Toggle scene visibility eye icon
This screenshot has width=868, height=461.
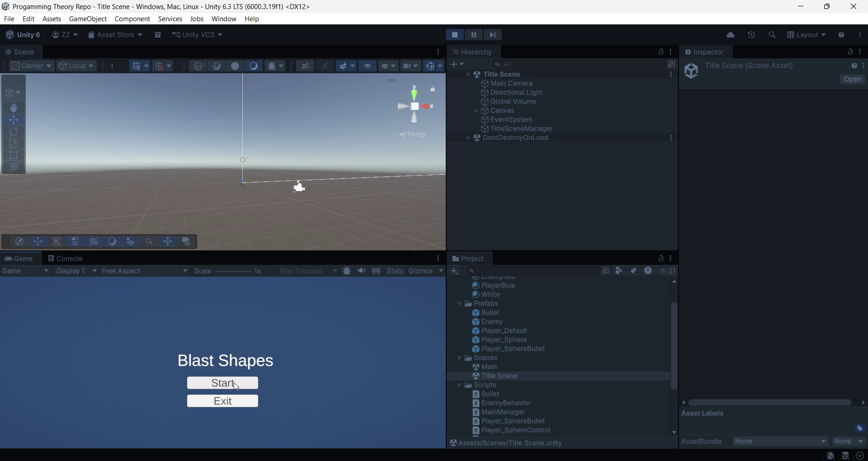(x=368, y=66)
